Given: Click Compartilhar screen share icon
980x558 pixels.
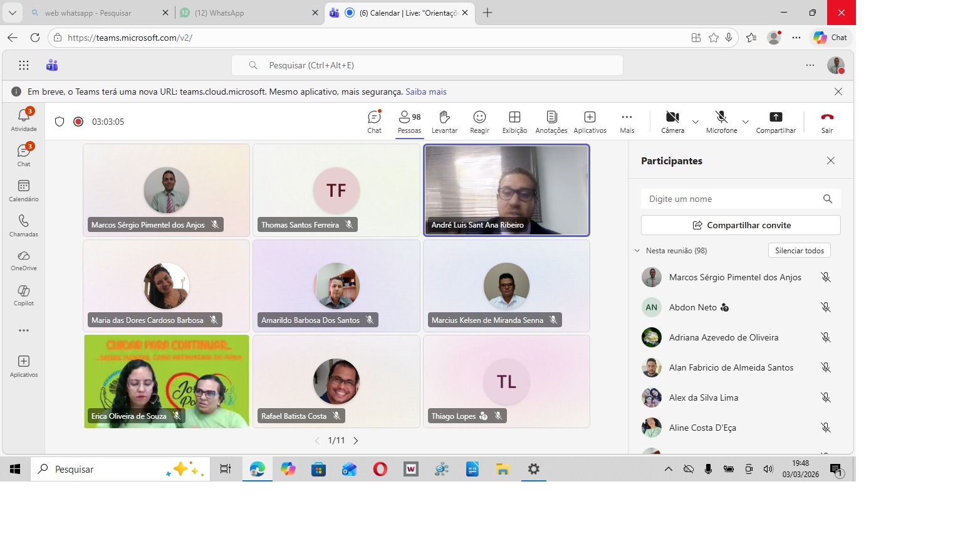Looking at the screenshot, I should [776, 122].
